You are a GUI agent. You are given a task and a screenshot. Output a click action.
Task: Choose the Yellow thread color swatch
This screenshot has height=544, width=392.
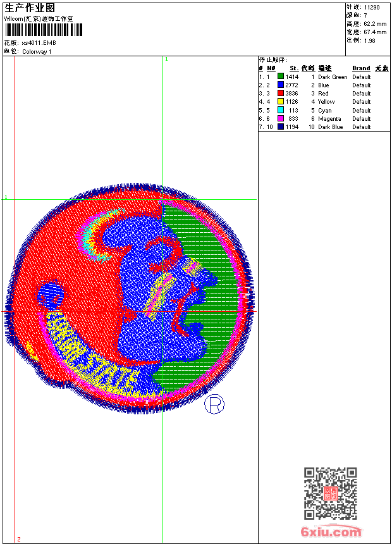click(281, 101)
